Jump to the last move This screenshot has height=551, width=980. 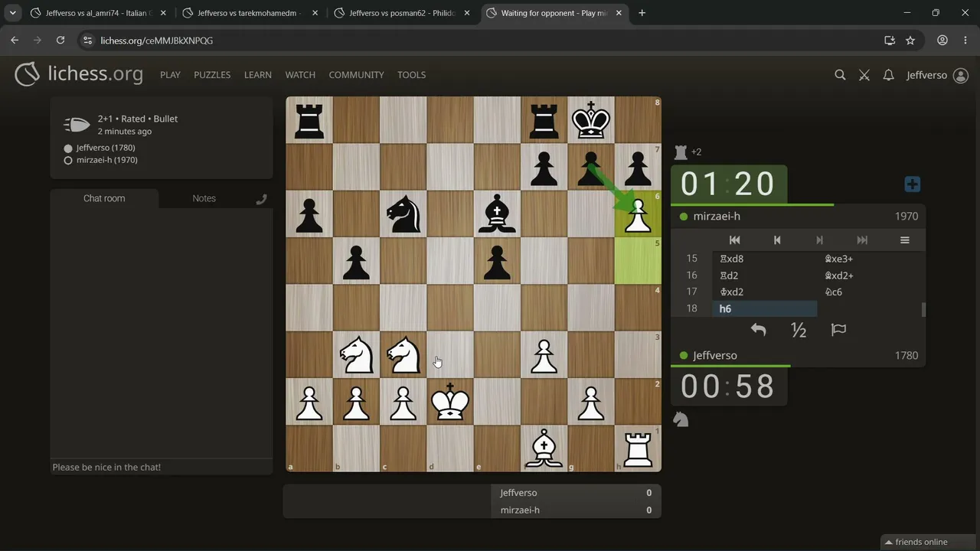point(862,240)
